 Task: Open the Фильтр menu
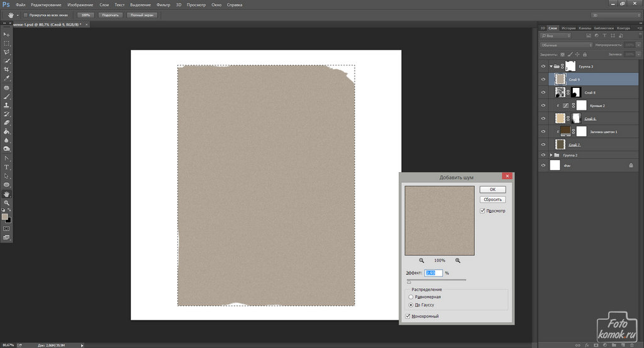click(163, 4)
